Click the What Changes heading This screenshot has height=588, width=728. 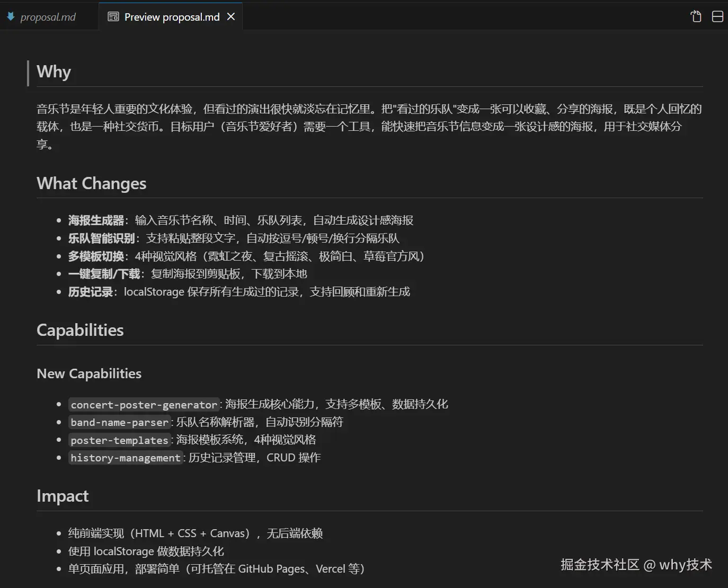pos(91,183)
